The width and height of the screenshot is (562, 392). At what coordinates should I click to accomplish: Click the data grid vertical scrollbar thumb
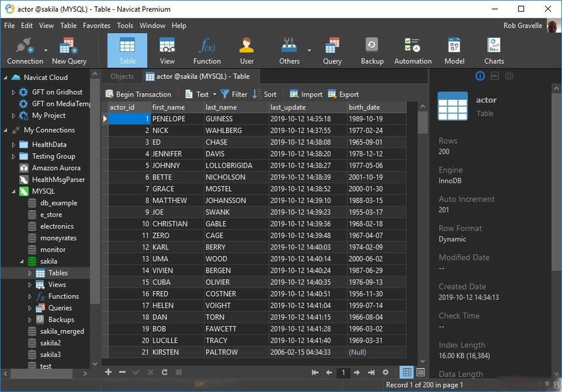pos(423,123)
